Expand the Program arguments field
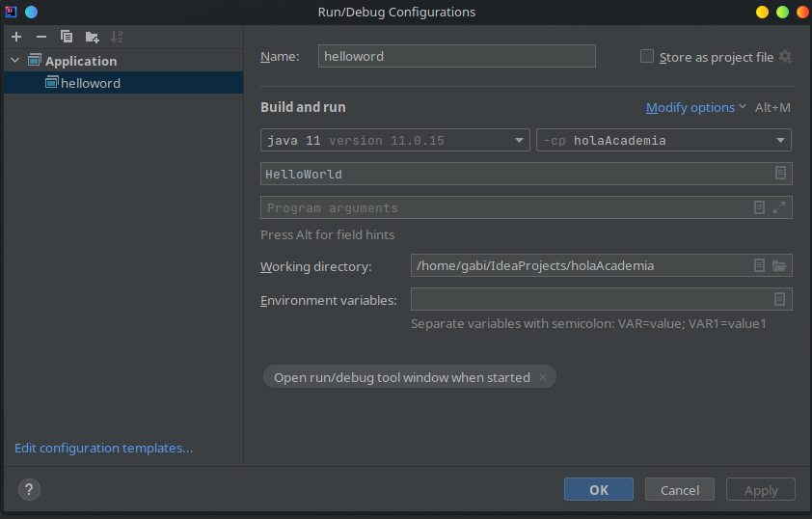Viewport: 812px width, 519px height. pos(779,207)
